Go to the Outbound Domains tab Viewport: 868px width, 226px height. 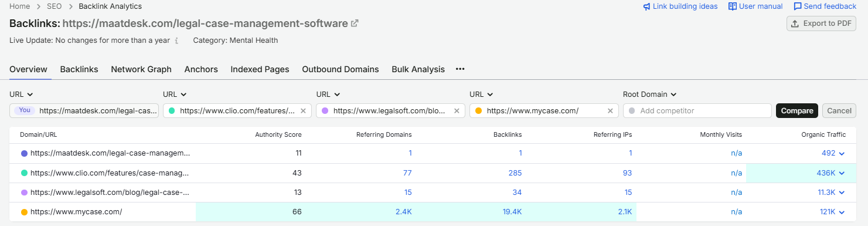[x=341, y=69]
